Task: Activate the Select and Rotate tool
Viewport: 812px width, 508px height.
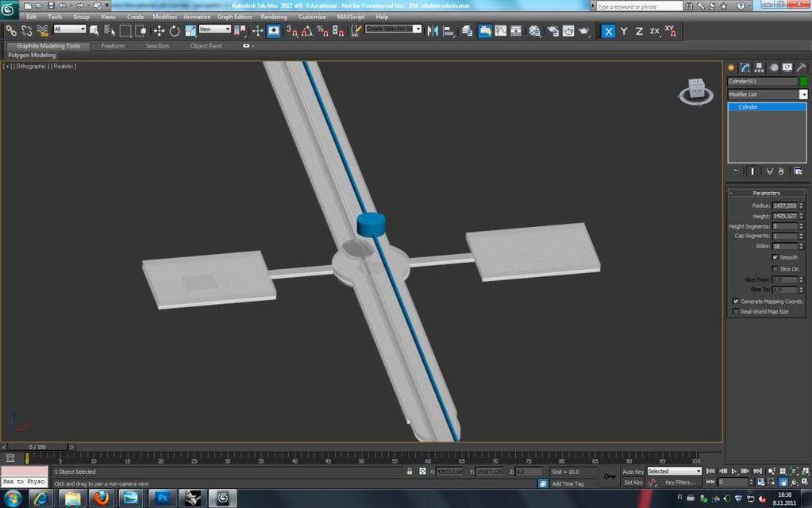Action: tap(175, 31)
